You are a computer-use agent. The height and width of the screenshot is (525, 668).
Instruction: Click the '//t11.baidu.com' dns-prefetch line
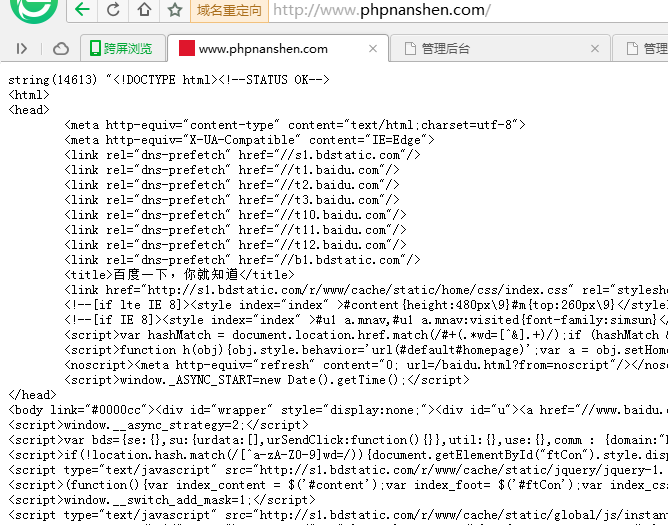(x=235, y=230)
